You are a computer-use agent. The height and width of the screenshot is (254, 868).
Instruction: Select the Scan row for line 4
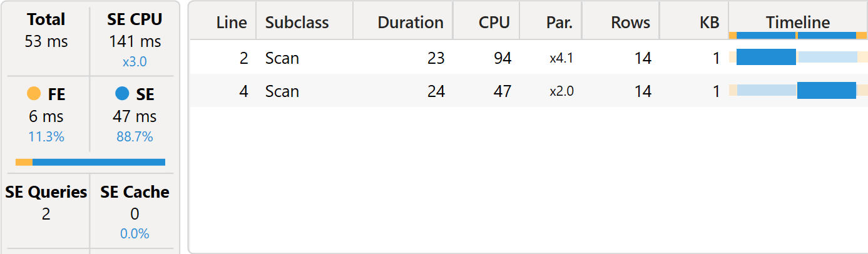tap(529, 91)
